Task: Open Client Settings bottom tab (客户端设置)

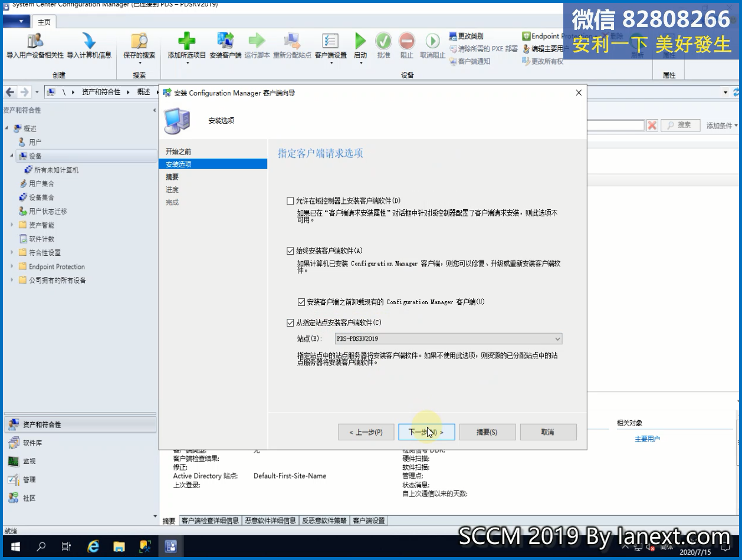Action: (369, 521)
